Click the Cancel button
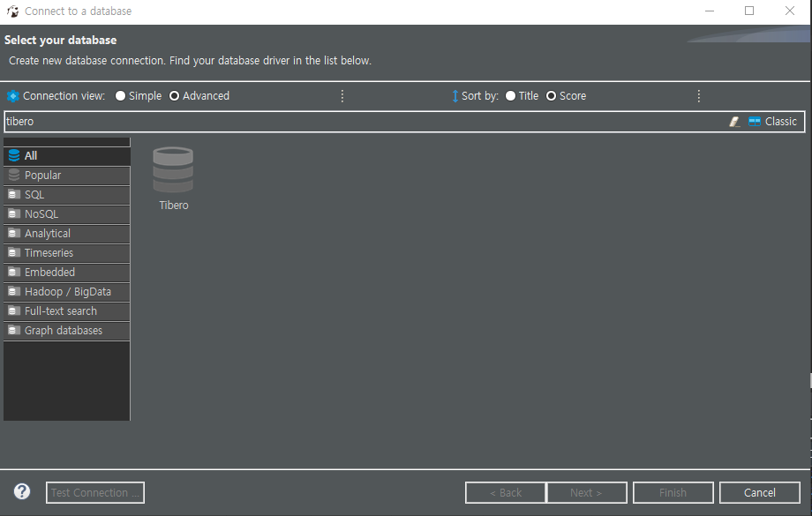This screenshot has width=812, height=516. pos(760,493)
